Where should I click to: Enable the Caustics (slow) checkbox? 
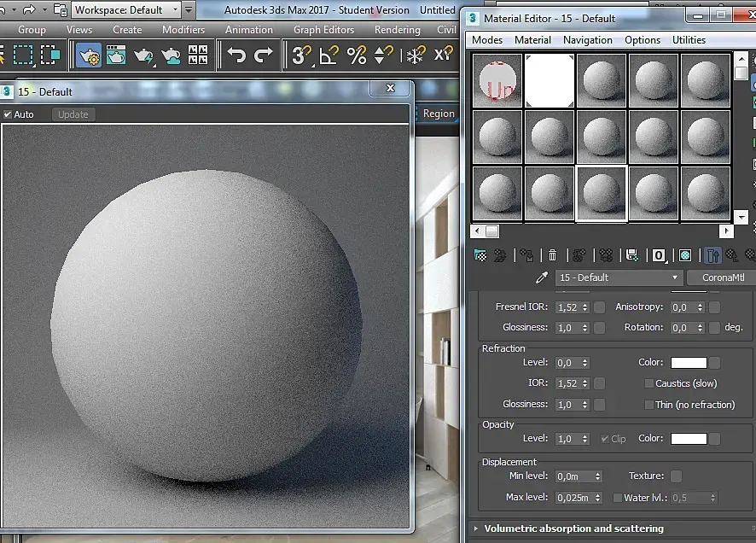pos(648,384)
